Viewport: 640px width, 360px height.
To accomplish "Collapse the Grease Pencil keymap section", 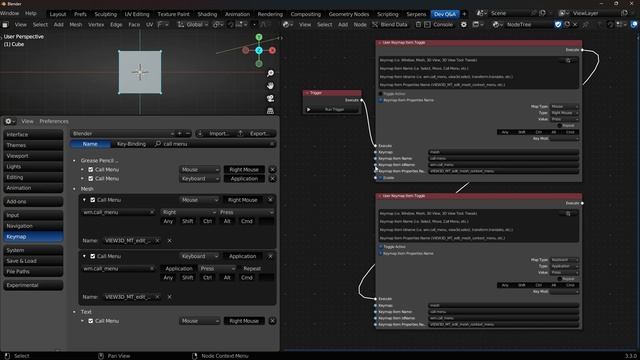I will pos(74,160).
